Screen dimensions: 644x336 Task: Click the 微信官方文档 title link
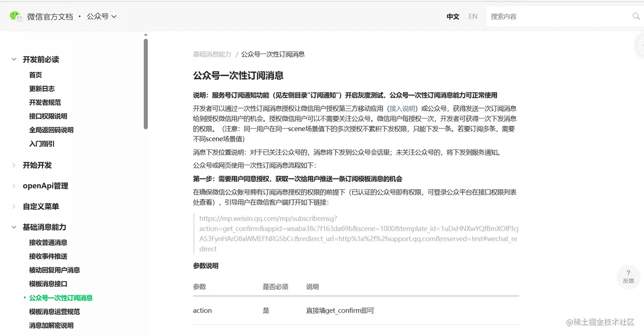(50, 17)
